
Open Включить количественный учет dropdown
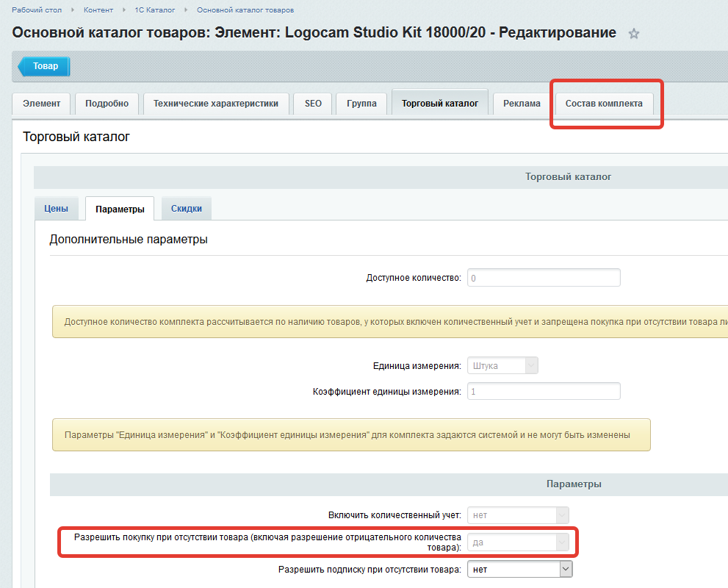pos(519,515)
